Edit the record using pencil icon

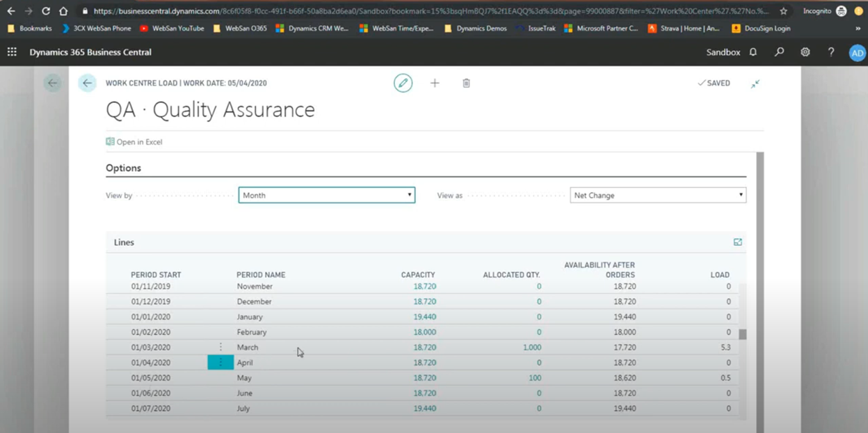(403, 83)
